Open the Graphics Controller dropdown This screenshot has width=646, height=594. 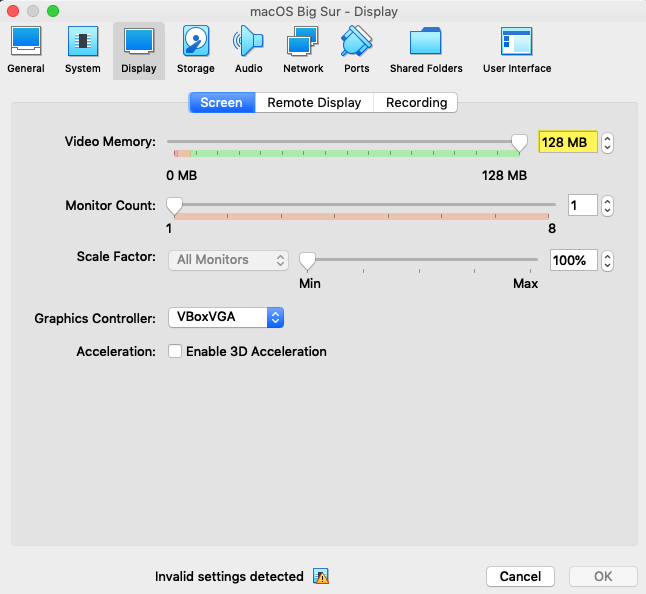click(226, 317)
